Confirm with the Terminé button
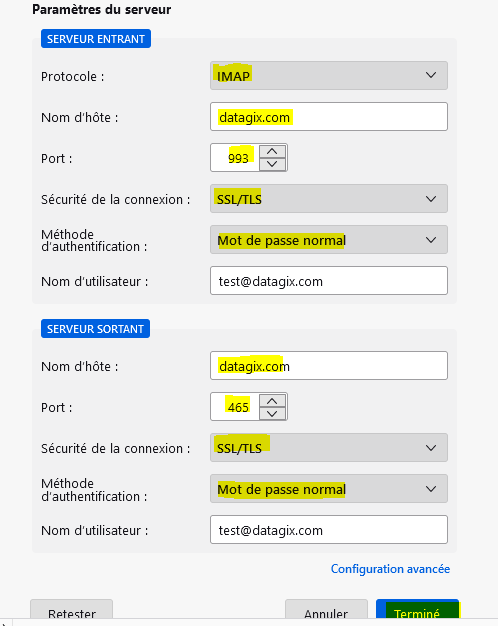The image size is (498, 626). pyautogui.click(x=417, y=611)
